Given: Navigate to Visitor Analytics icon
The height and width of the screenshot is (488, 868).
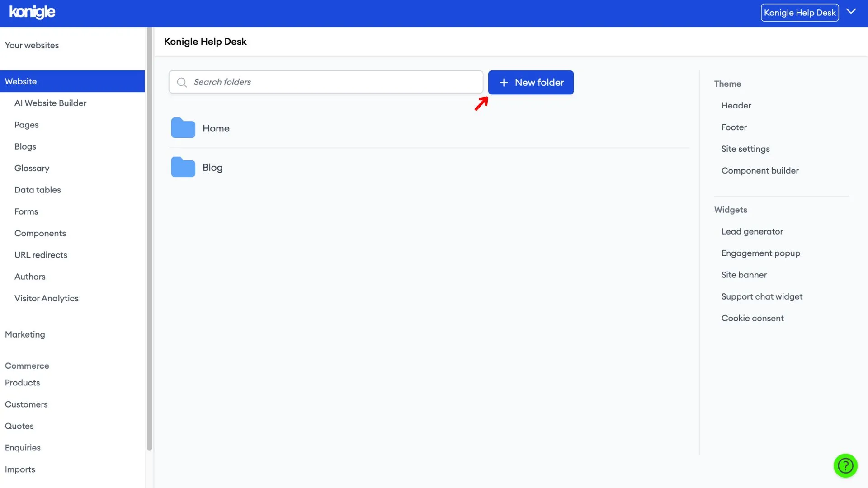Looking at the screenshot, I should pos(47,298).
